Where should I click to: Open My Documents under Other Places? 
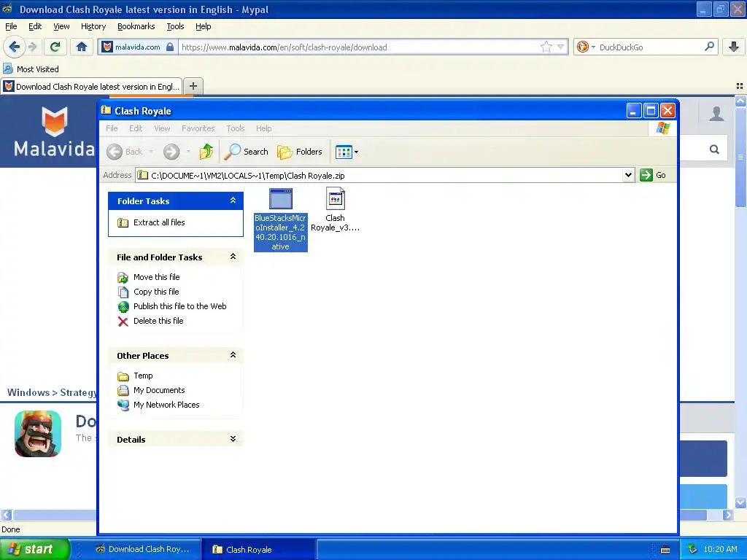point(158,391)
